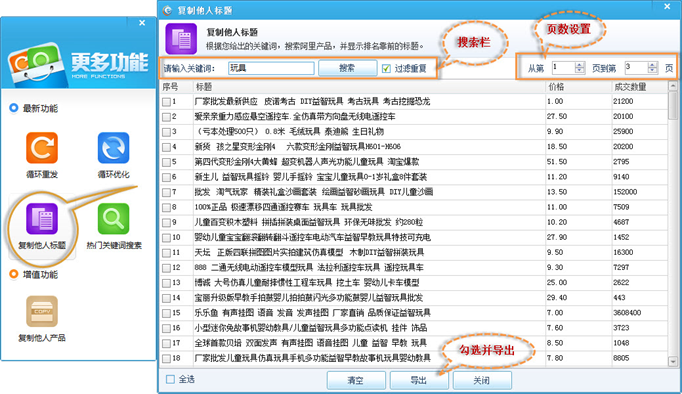Select title row 8 100%正品 遥控赛车

click(x=283, y=207)
